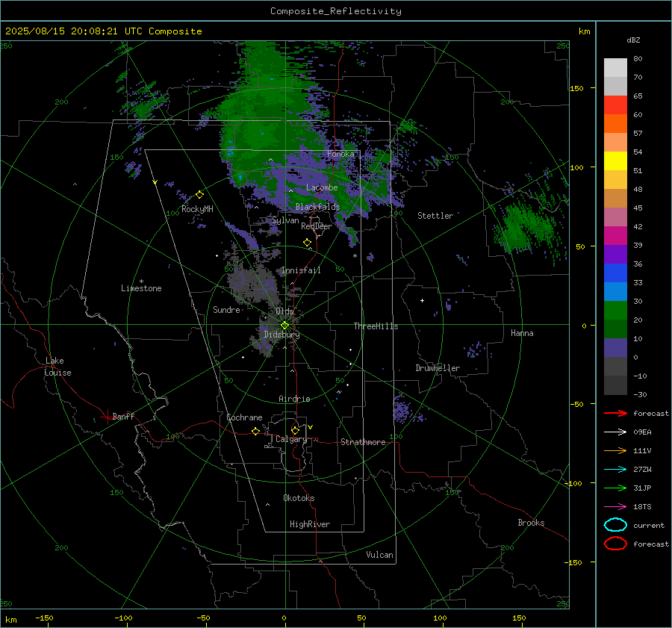Click the -30 dBZ value in legend

pyautogui.click(x=640, y=394)
